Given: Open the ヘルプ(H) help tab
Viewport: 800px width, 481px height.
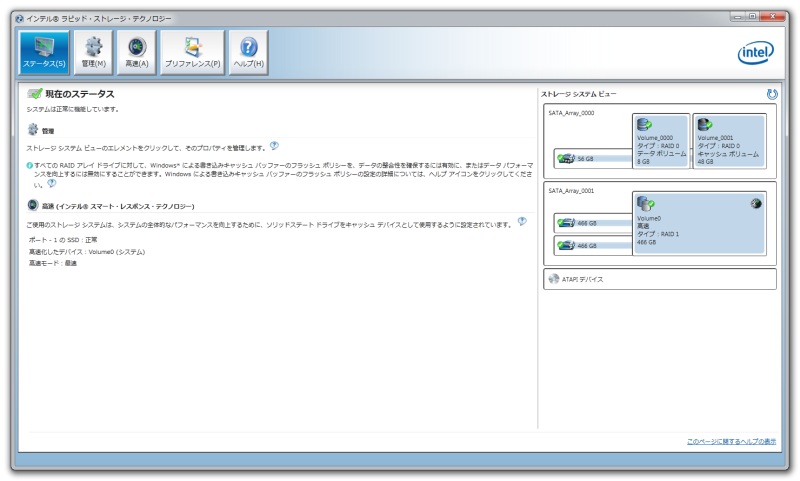Looking at the screenshot, I should [x=248, y=53].
